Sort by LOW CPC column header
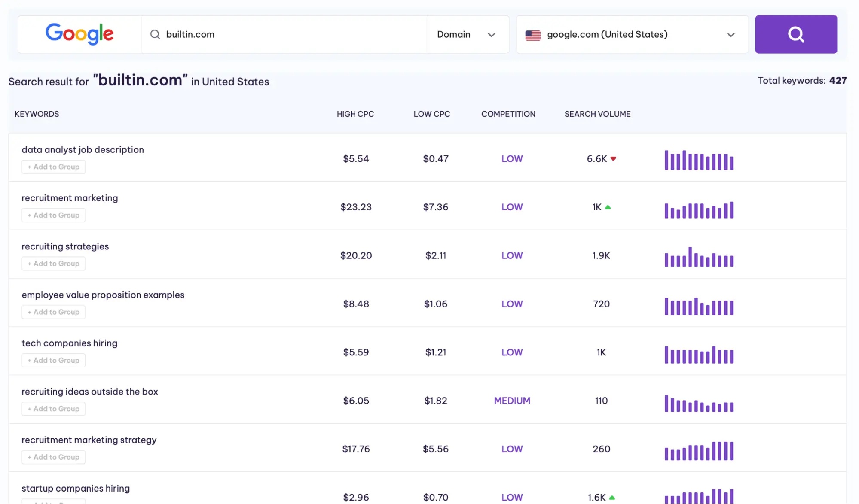The image size is (859, 504). [432, 114]
